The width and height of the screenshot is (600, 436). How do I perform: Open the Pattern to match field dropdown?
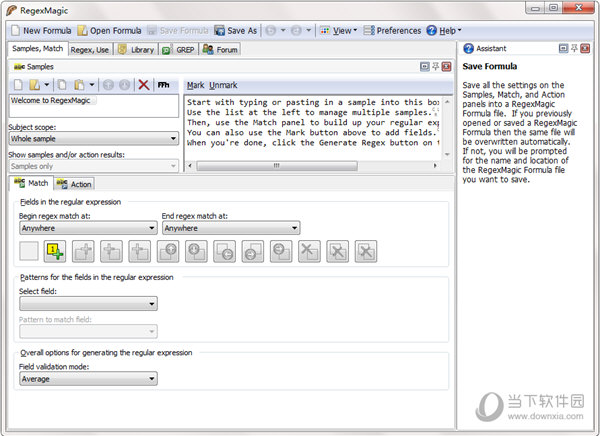pyautogui.click(x=88, y=331)
